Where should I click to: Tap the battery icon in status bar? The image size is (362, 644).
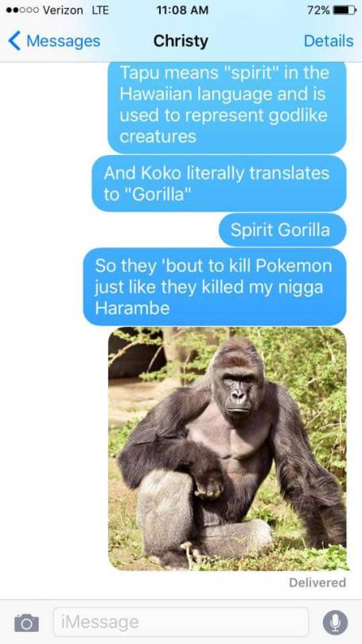[344, 10]
